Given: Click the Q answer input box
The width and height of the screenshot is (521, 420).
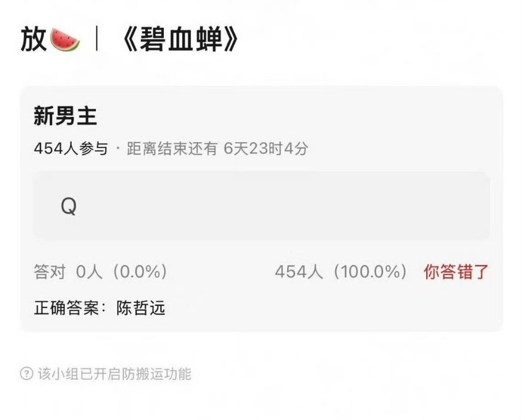Looking at the screenshot, I should click(261, 205).
